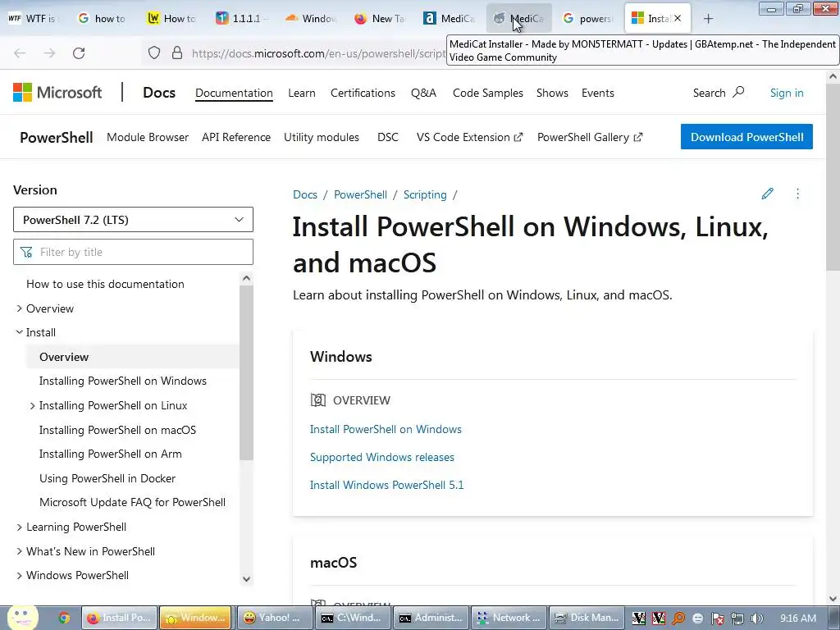Click the pencil edit icon
This screenshot has width=840, height=630.
767,194
